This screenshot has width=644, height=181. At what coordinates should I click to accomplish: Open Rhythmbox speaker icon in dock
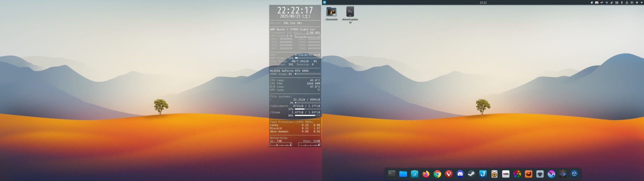(x=494, y=174)
